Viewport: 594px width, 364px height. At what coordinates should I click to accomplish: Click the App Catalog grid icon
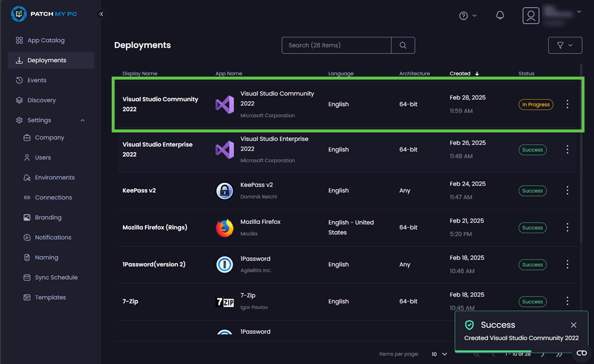(x=20, y=40)
